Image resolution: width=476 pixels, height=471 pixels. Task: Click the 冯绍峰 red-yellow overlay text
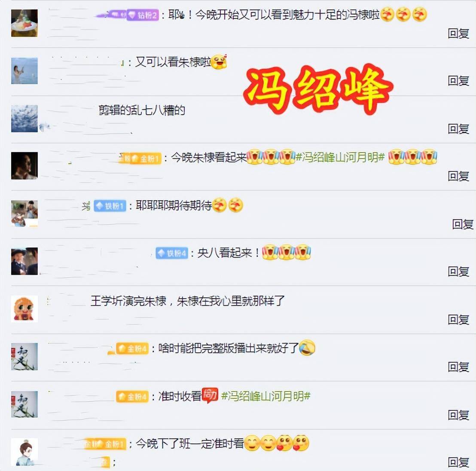coord(318,89)
